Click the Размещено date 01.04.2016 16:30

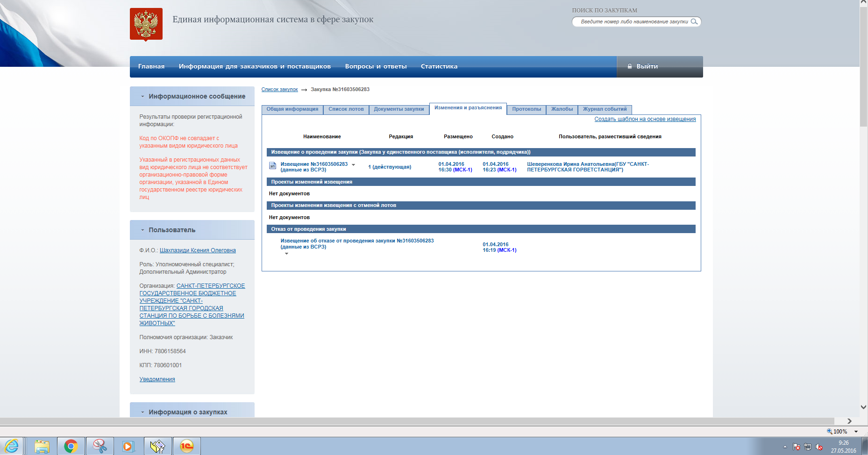pyautogui.click(x=455, y=167)
